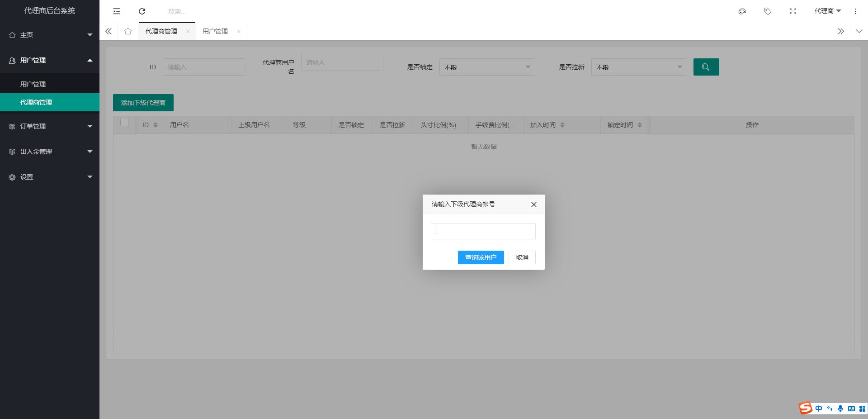Expand the 订单管理 sidebar menu
This screenshot has height=419, width=868.
click(50, 126)
